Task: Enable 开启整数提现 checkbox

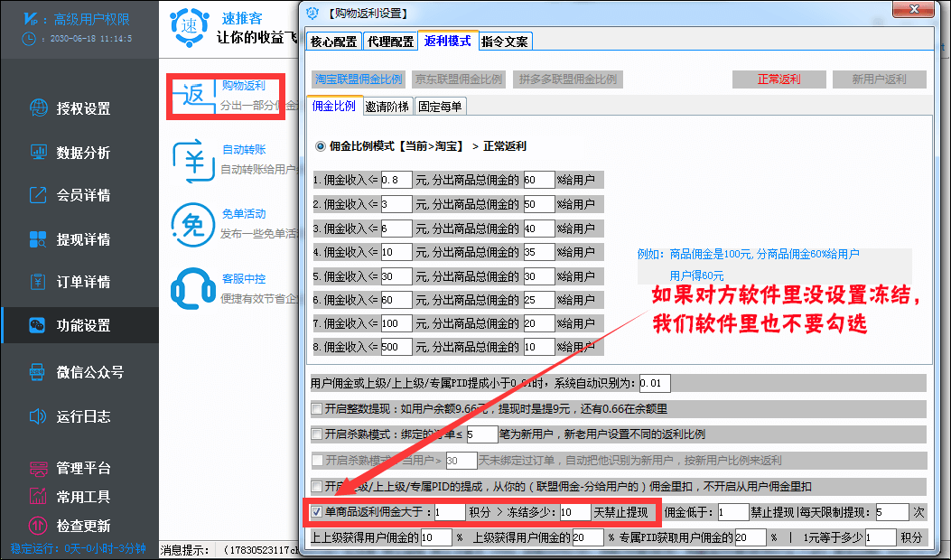Action: coord(316,409)
